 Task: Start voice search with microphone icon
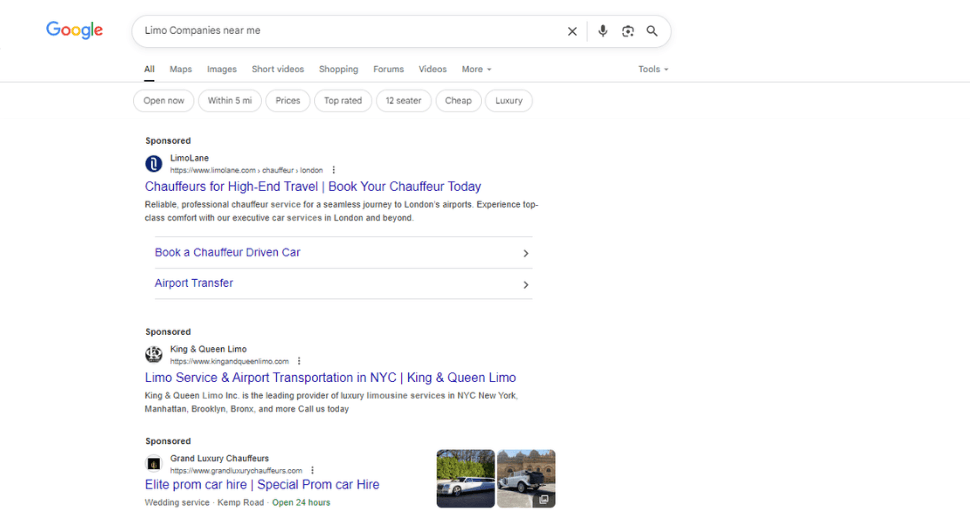[603, 31]
